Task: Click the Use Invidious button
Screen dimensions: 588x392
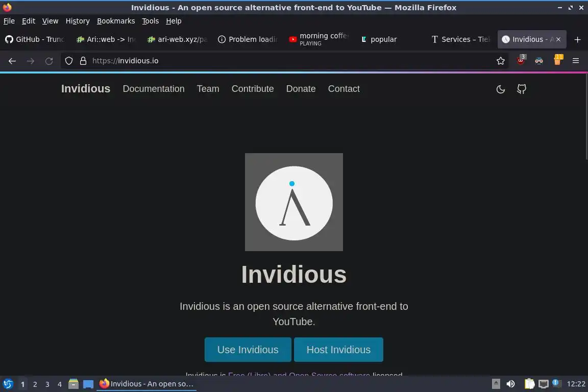Action: 248,350
